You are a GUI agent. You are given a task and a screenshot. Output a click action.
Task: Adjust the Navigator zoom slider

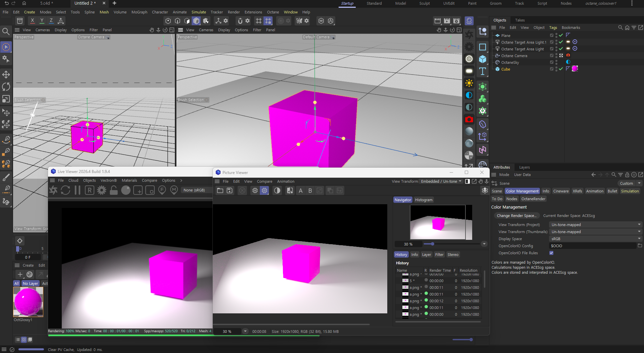click(452, 244)
